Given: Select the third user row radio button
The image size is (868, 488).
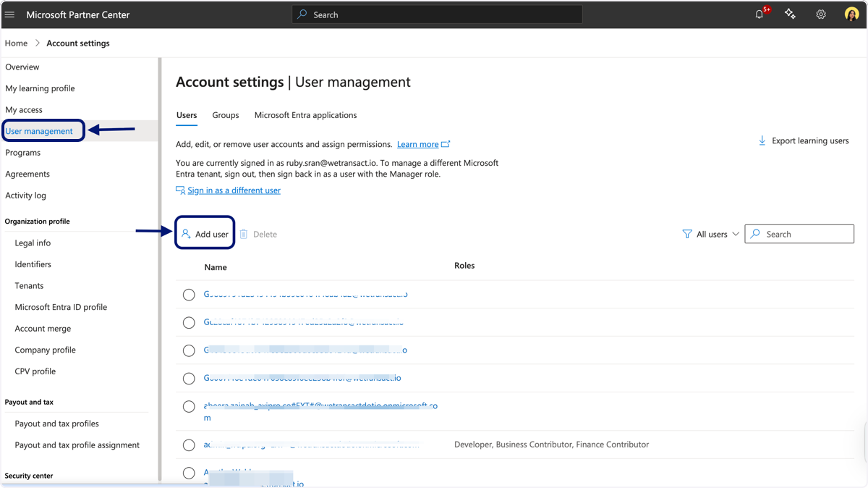Looking at the screenshot, I should click(x=189, y=350).
